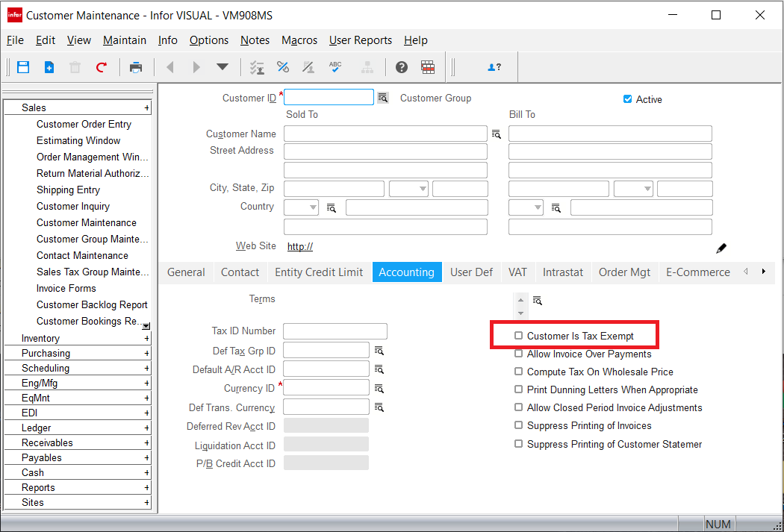Open Default A/R Acct ID lookup icon

click(x=379, y=369)
